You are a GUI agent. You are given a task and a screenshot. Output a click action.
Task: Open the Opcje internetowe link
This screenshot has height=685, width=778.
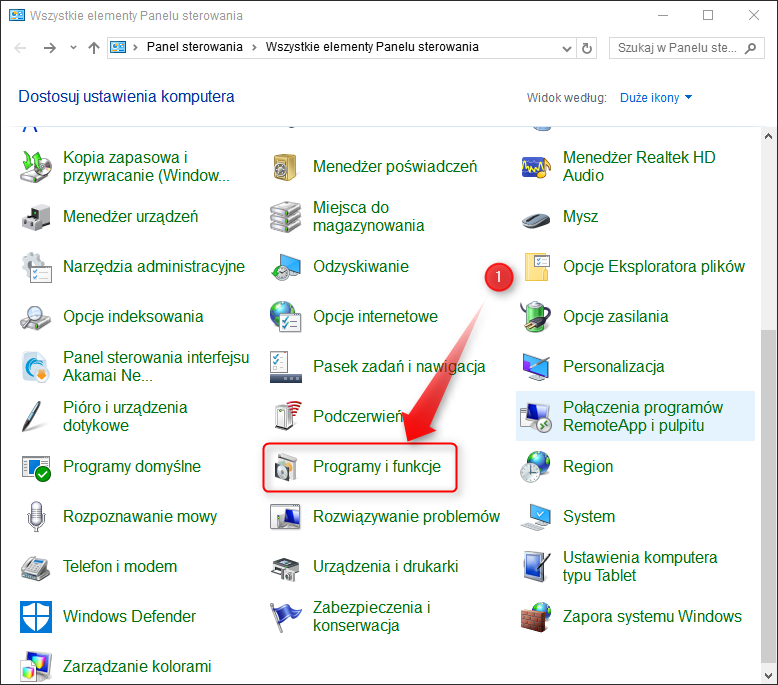point(375,317)
